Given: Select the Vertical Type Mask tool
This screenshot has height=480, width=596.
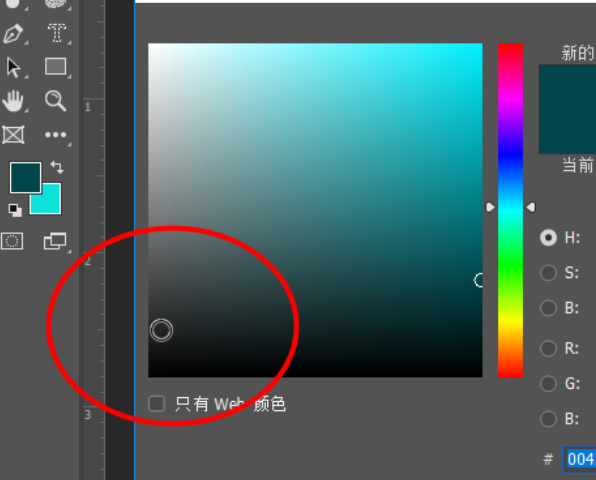Looking at the screenshot, I should 56,33.
